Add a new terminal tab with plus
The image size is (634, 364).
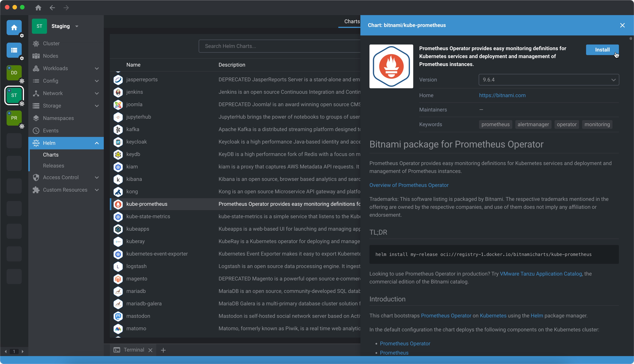click(x=163, y=350)
